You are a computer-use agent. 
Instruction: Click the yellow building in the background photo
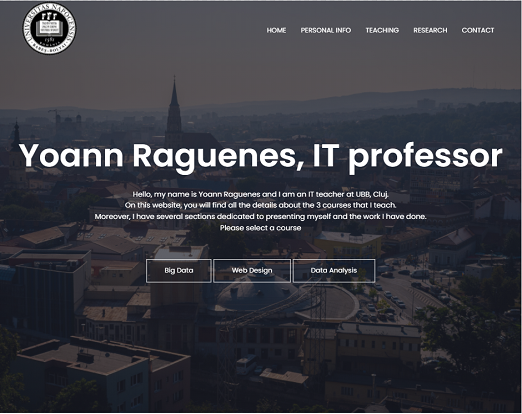348,244
